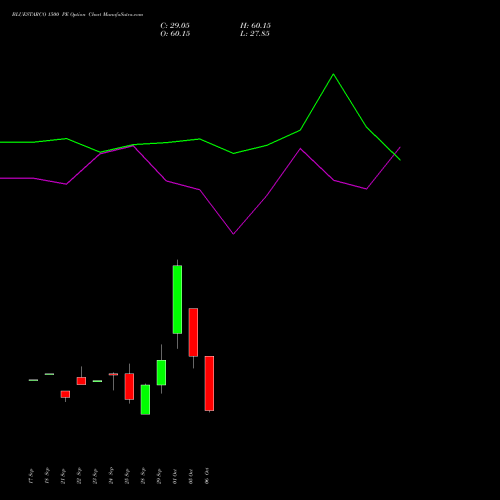Click the red candle on 05 Oct
Screen dimensions: 500x500
[193, 332]
